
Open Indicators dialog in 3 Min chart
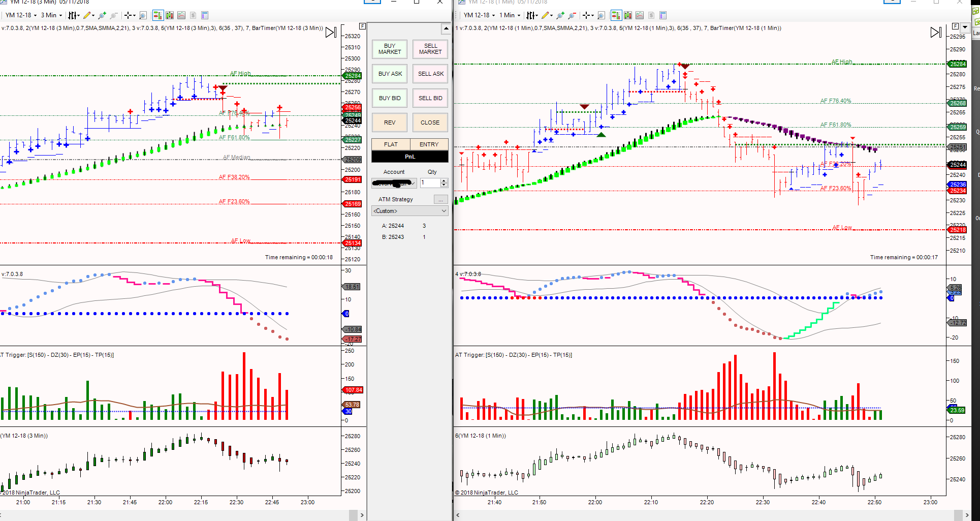[181, 15]
